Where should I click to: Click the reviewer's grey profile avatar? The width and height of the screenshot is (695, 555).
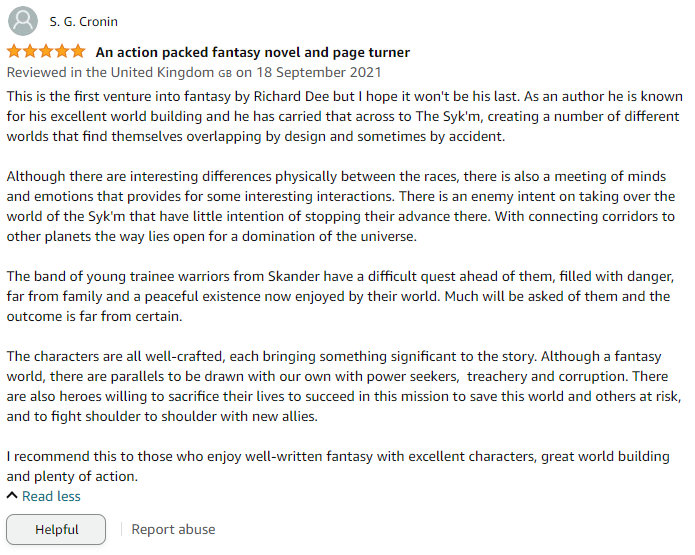pos(23,21)
